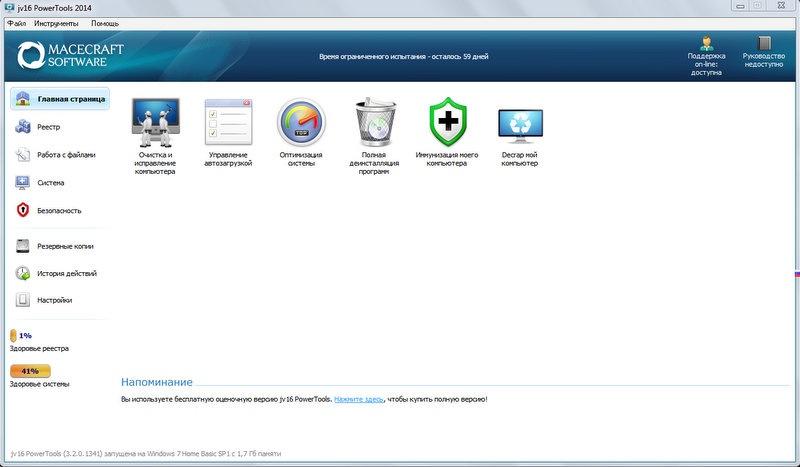Minimize the jv16 PowerTools window
Screen dimensions: 800x467
pyautogui.click(x=740, y=6)
